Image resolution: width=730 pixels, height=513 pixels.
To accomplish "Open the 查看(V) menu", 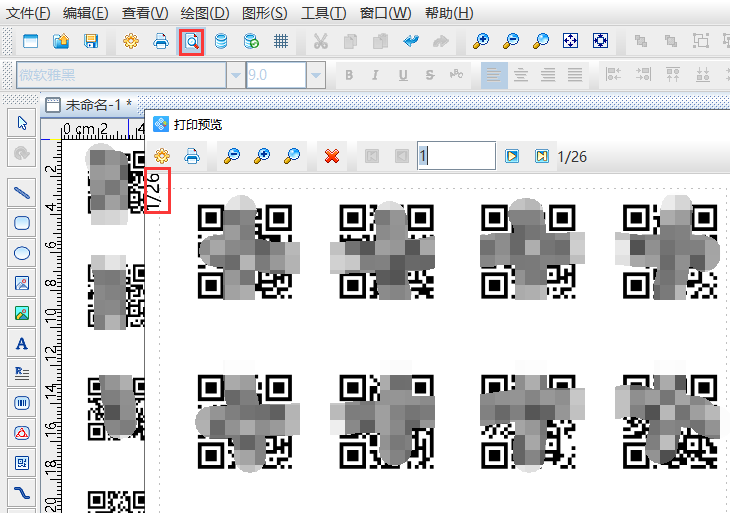I will pos(145,13).
